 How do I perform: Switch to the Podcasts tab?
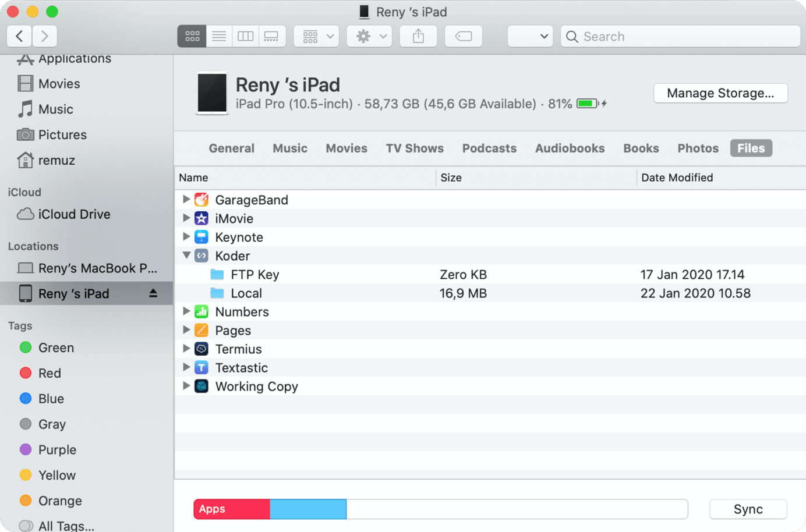[489, 148]
